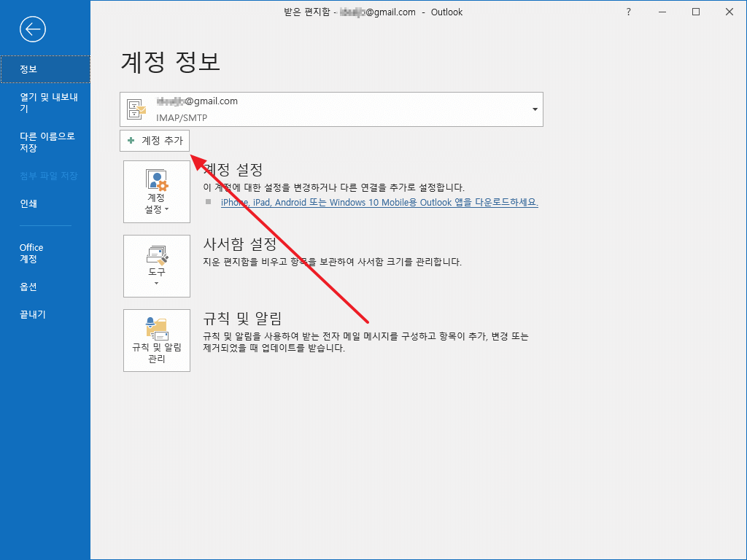Expand the gmail.com account dropdown
The width and height of the screenshot is (747, 560).
coord(535,109)
